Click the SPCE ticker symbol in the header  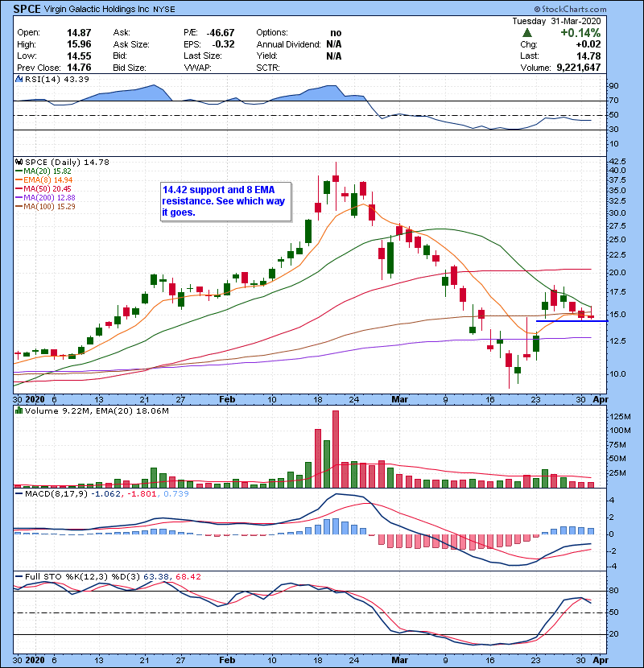tap(27, 9)
